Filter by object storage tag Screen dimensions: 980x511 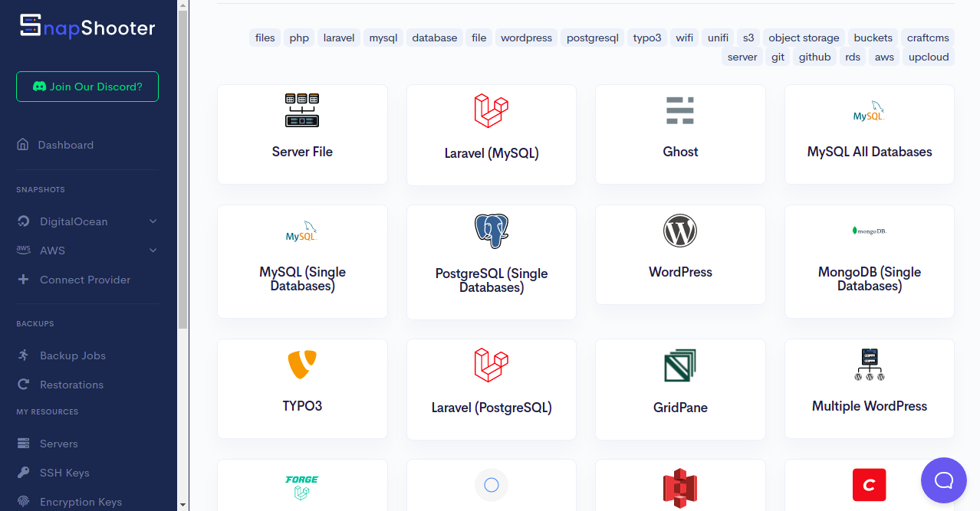coord(804,38)
